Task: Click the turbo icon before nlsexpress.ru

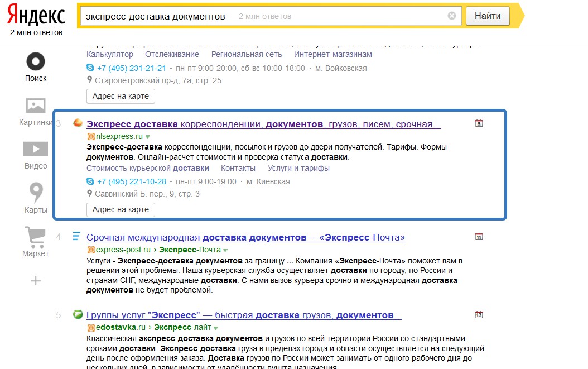Action: [91, 137]
